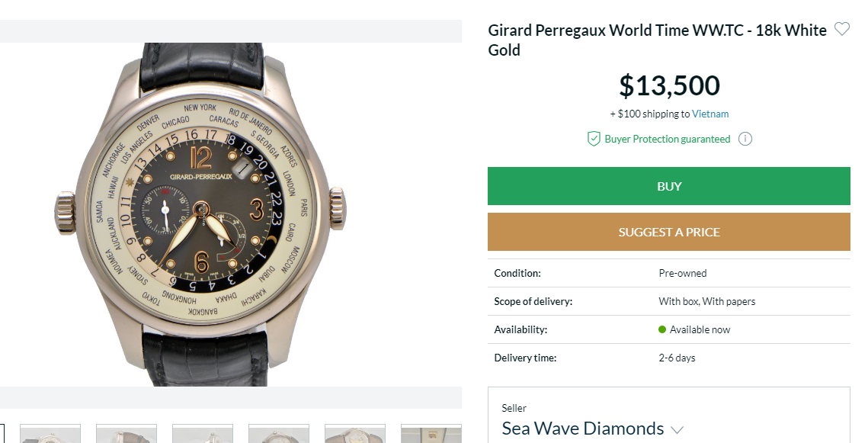Click the seller name Sea Wave Diamonds

click(583, 429)
